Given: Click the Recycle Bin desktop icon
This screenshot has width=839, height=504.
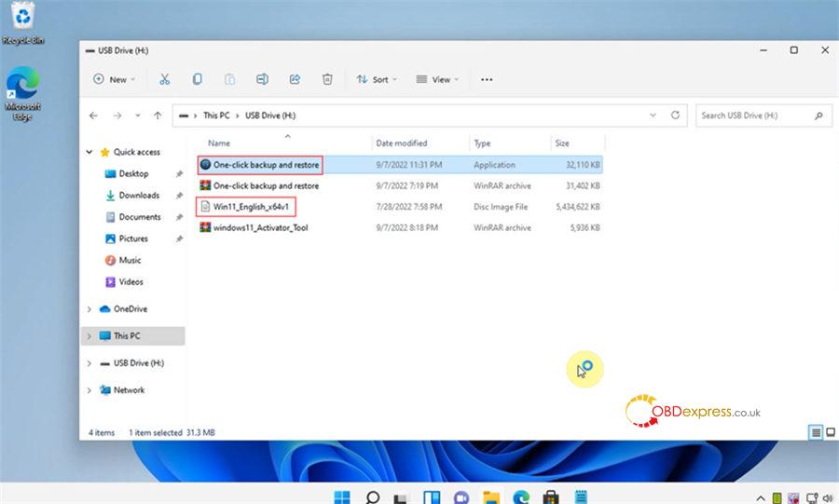Looking at the screenshot, I should (23, 23).
